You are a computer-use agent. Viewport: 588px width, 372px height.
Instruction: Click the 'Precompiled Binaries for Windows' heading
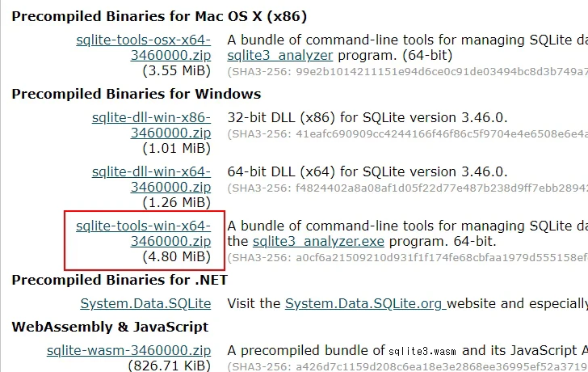tap(136, 94)
